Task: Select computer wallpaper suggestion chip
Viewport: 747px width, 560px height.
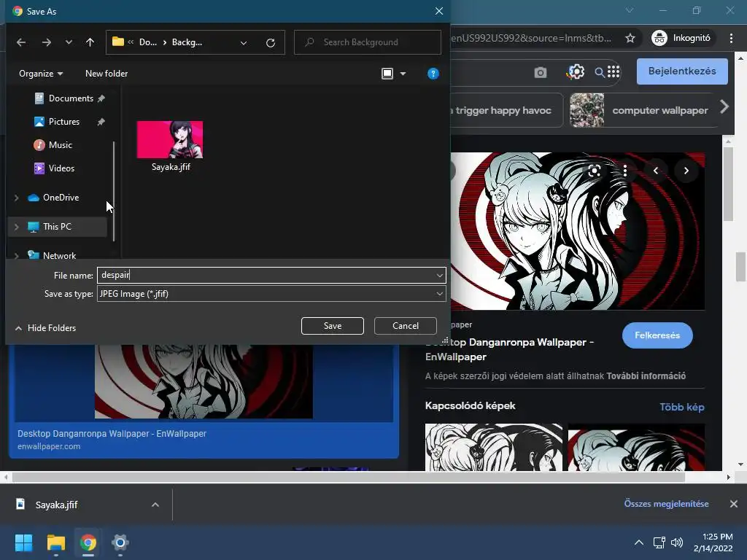Action: pyautogui.click(x=643, y=111)
